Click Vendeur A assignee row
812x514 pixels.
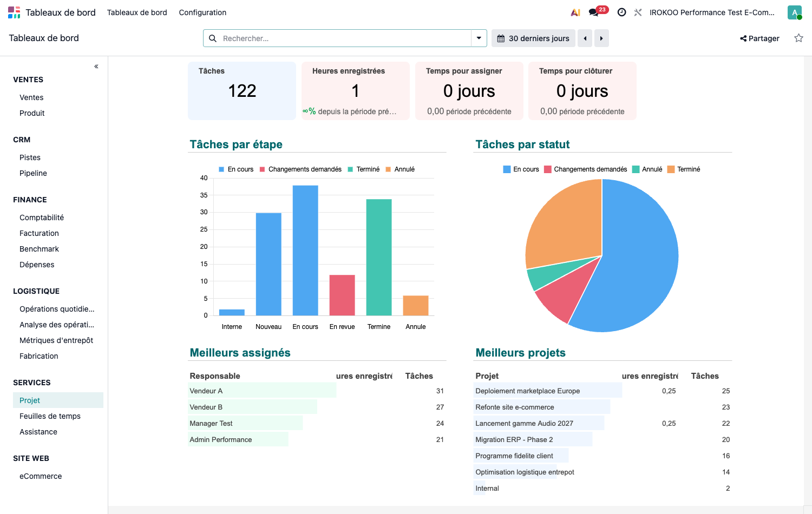(317, 391)
